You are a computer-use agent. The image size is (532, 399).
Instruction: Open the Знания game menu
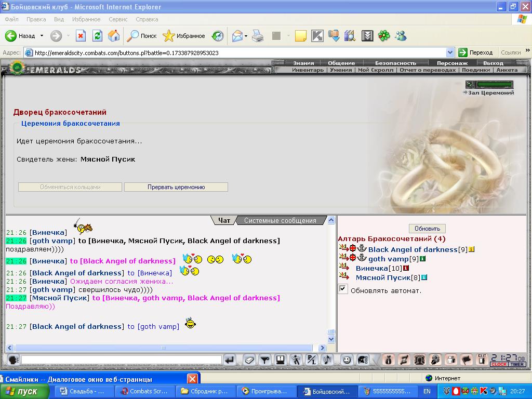click(303, 63)
